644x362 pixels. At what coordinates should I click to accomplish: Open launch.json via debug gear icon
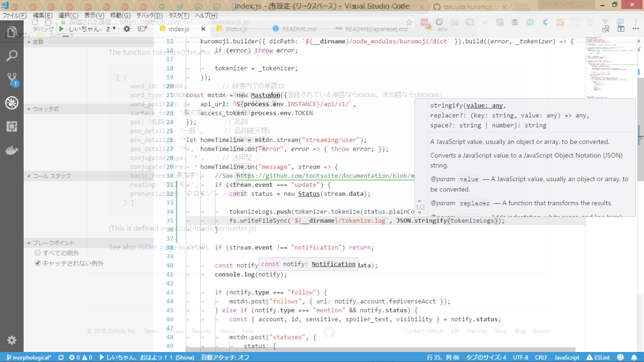127,29
